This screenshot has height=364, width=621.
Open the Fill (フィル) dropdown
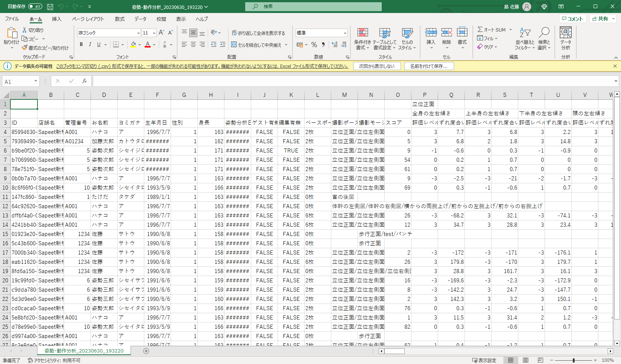[487, 38]
